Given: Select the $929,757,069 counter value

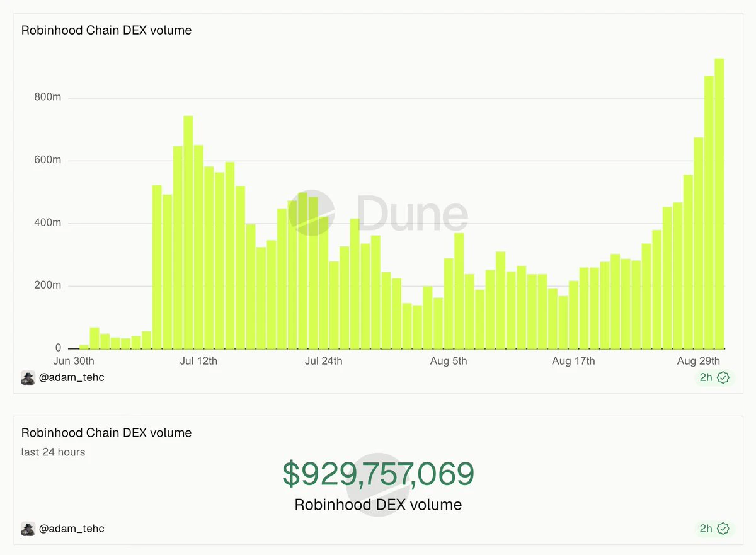Looking at the screenshot, I should [378, 474].
